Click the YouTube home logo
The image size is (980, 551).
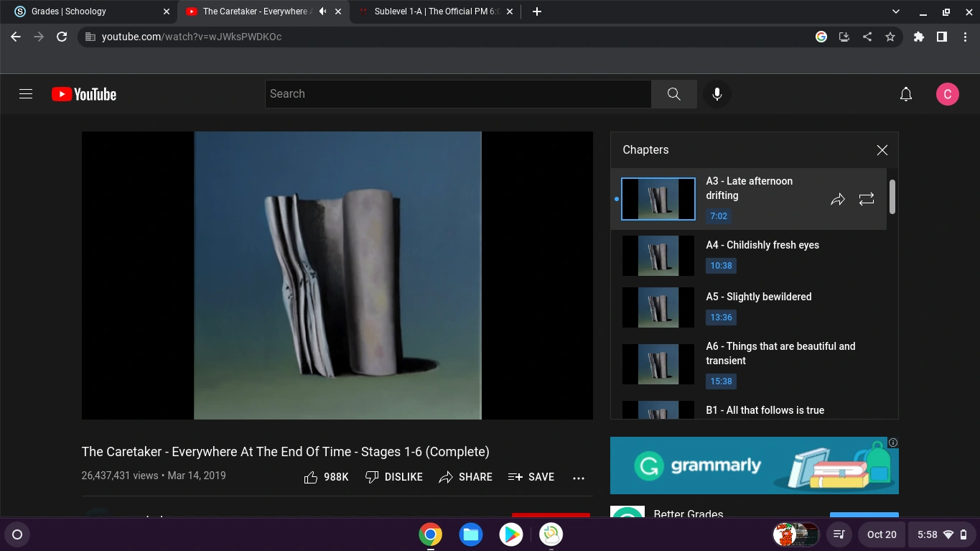[83, 93]
